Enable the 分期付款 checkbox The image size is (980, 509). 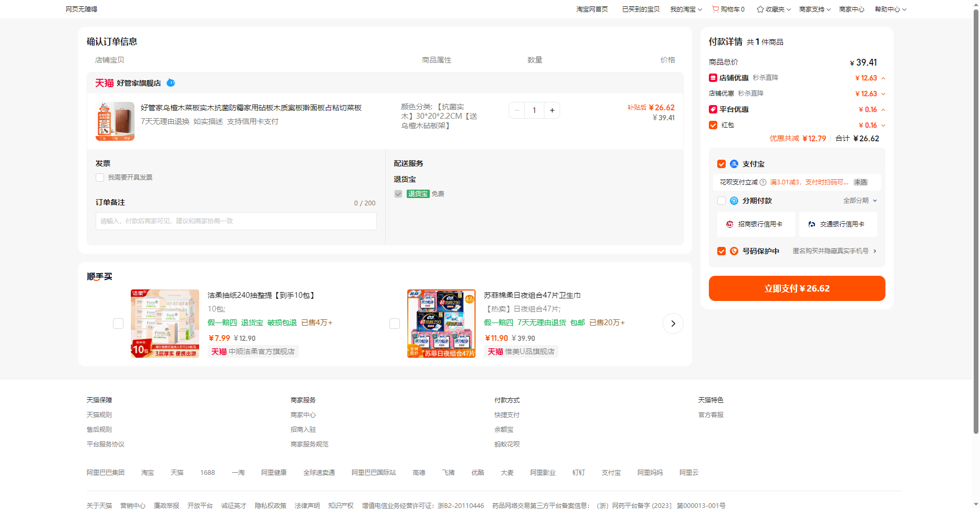pos(721,201)
